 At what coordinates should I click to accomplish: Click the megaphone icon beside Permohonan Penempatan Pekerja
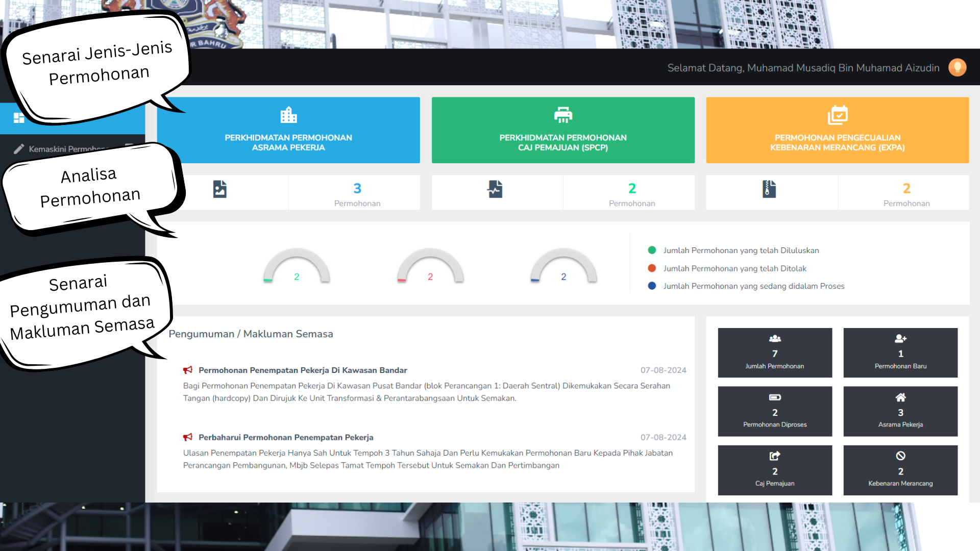(188, 370)
